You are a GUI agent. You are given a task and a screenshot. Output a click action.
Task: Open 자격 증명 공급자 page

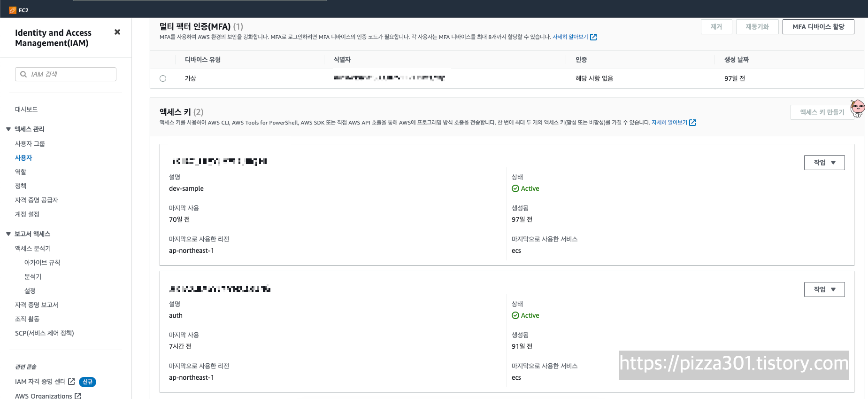coord(37,200)
